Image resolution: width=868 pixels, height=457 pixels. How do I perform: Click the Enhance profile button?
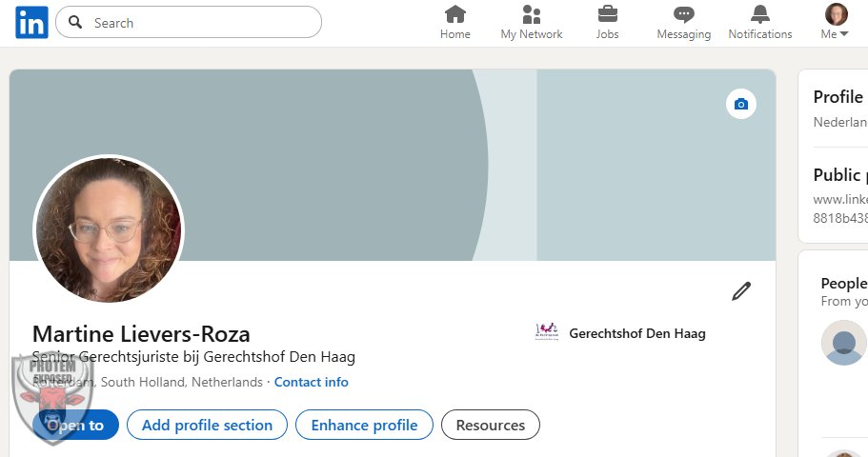(x=364, y=425)
